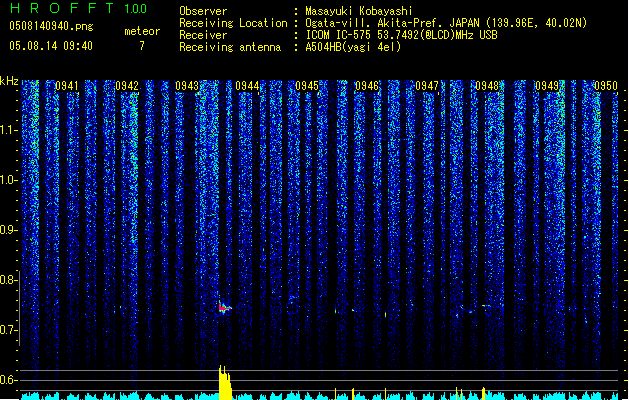629x400 pixels.
Task: Click the 0948 time marker
Action: [x=487, y=86]
